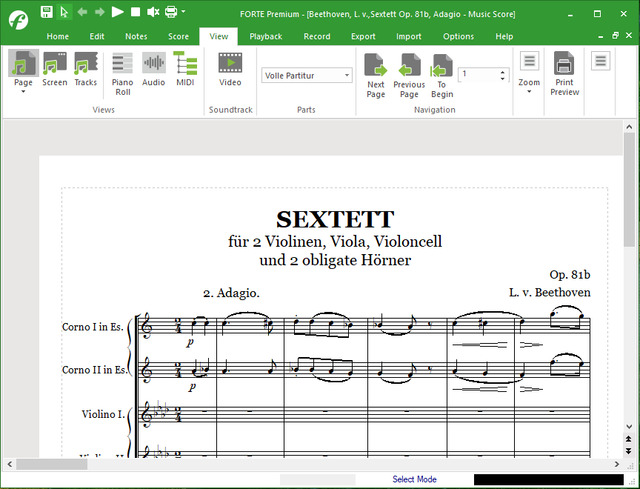Expand the Page view dropdown arrow
640x489 pixels.
click(23, 92)
